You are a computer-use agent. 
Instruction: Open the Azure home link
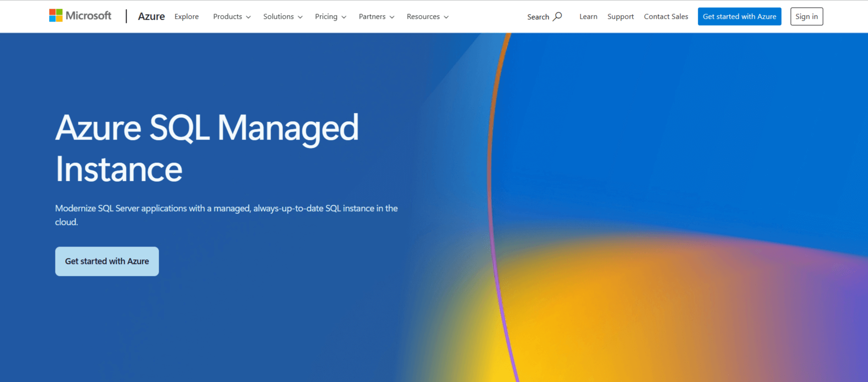click(151, 17)
